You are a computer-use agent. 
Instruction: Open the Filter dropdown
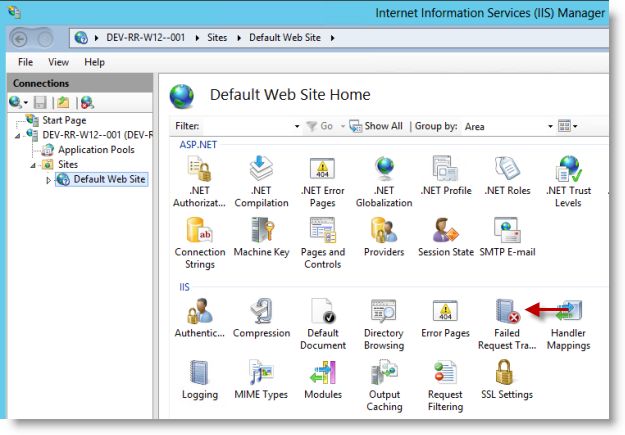[297, 126]
